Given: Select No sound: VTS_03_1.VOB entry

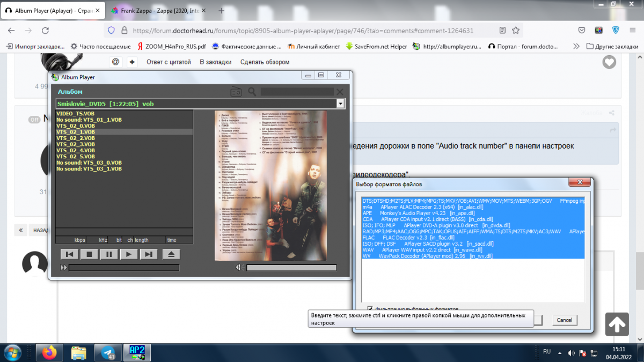Looking at the screenshot, I should click(x=89, y=168).
